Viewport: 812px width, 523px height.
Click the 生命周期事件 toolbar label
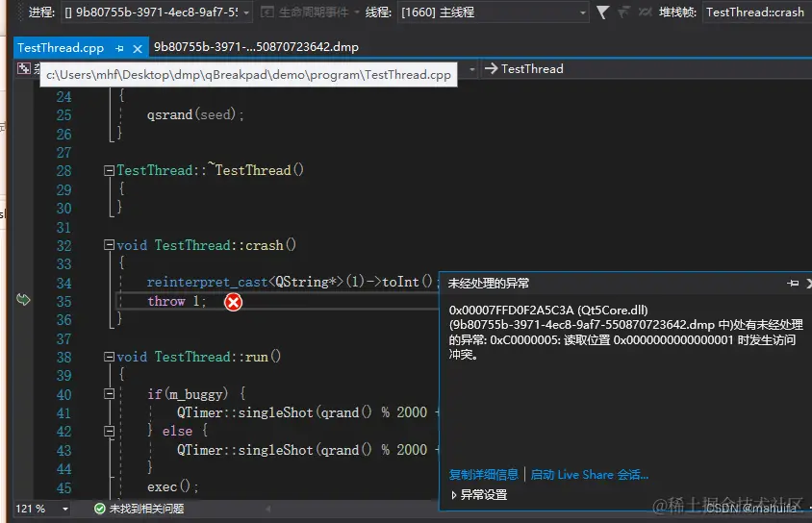[314, 12]
